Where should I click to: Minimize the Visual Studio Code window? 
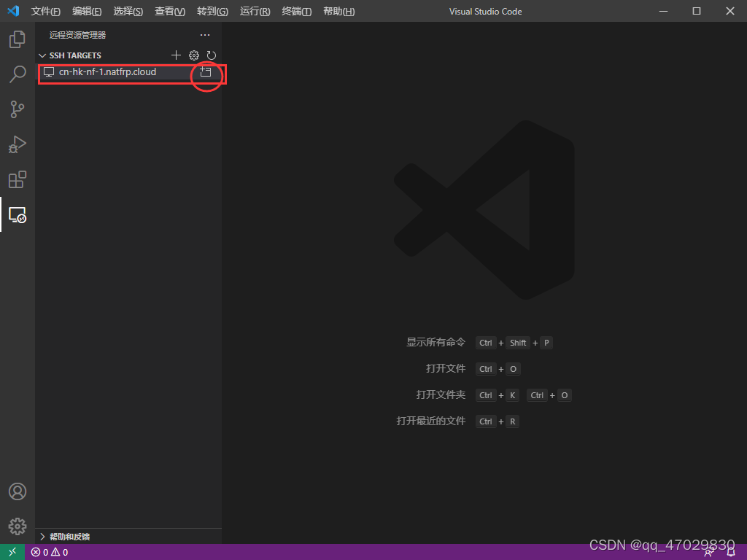[x=663, y=11]
